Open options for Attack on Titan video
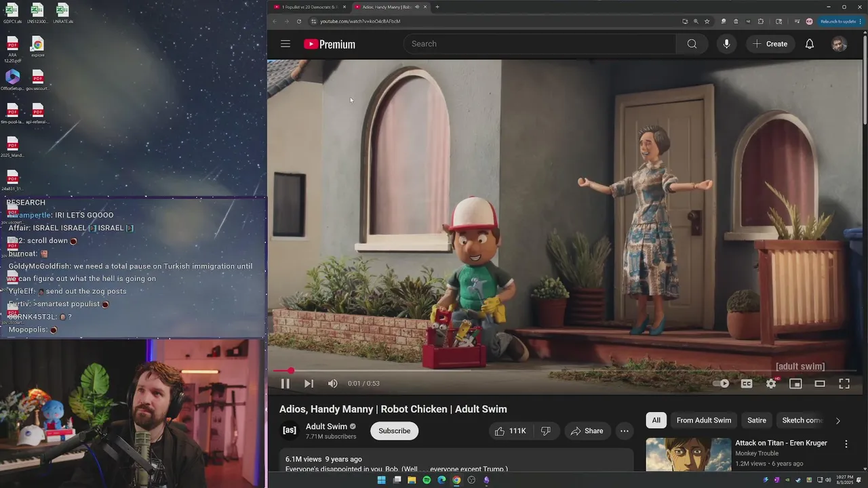The image size is (868, 488). click(846, 444)
